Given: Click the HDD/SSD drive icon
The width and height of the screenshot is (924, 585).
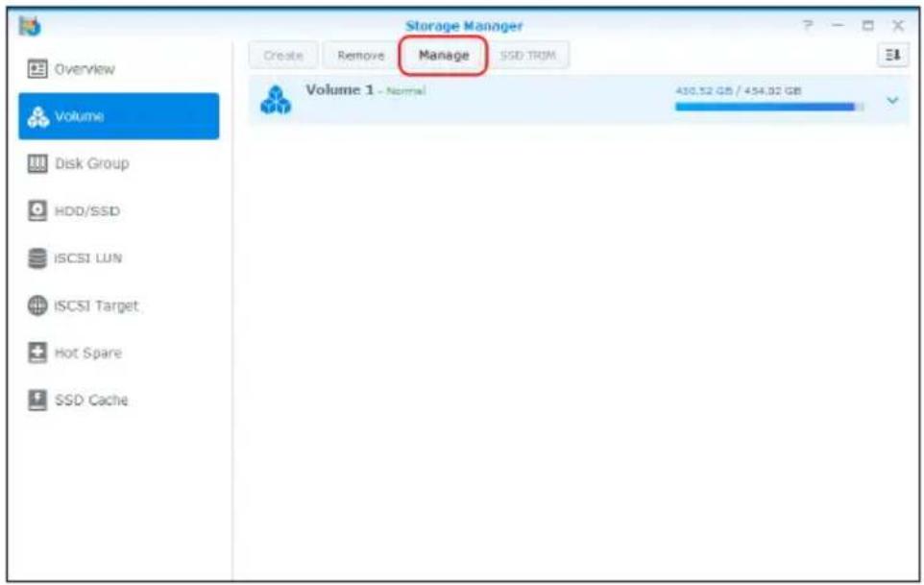Looking at the screenshot, I should click(x=37, y=210).
